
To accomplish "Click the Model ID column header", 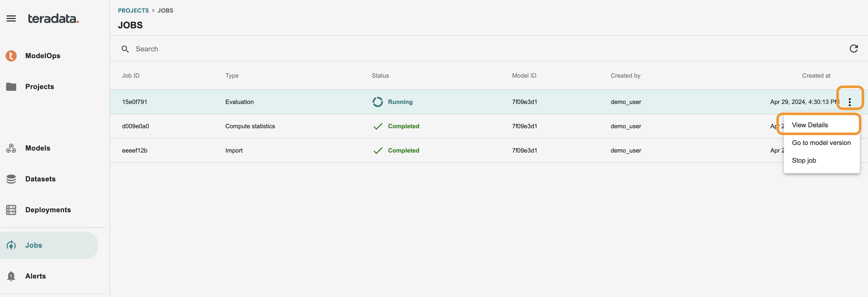I will click(x=524, y=76).
